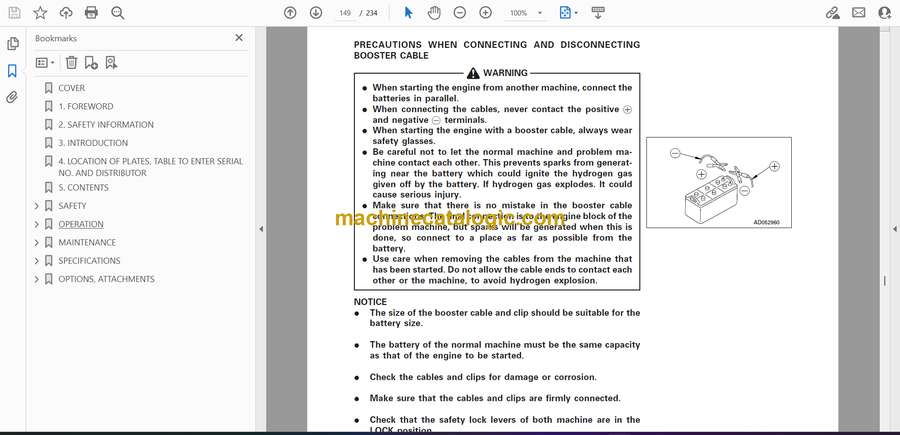
Task: Expand the SAFETY bookmark chevron
Action: tap(37, 206)
